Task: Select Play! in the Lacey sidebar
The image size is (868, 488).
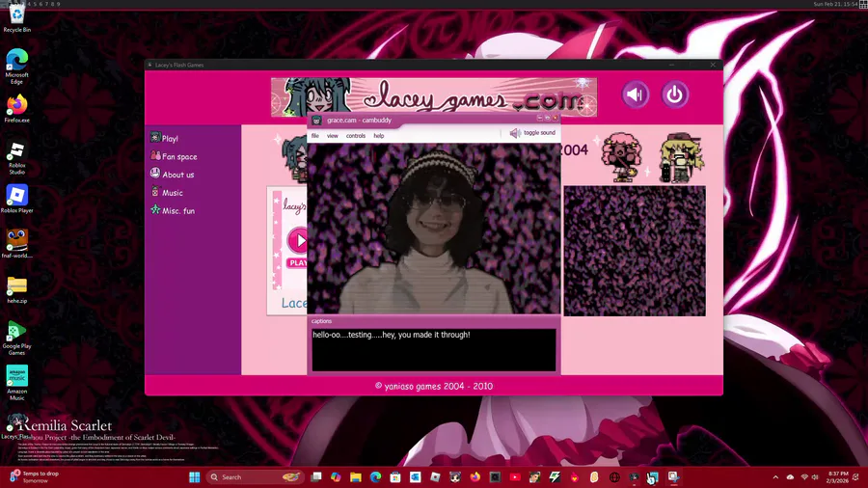Action: point(164,138)
